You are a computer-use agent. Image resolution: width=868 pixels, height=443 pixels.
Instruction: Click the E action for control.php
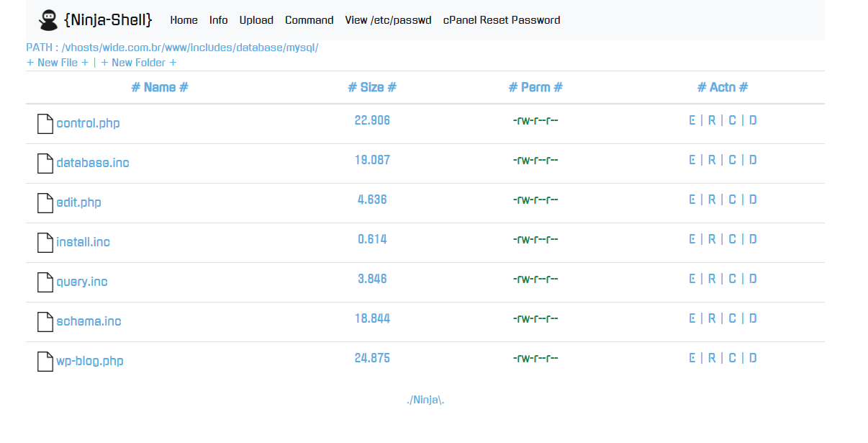692,120
